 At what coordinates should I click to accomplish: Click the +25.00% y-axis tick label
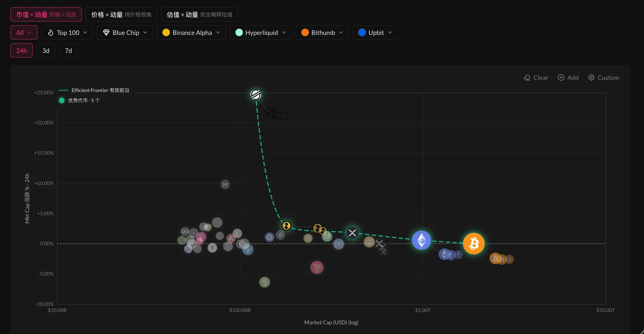(44, 93)
